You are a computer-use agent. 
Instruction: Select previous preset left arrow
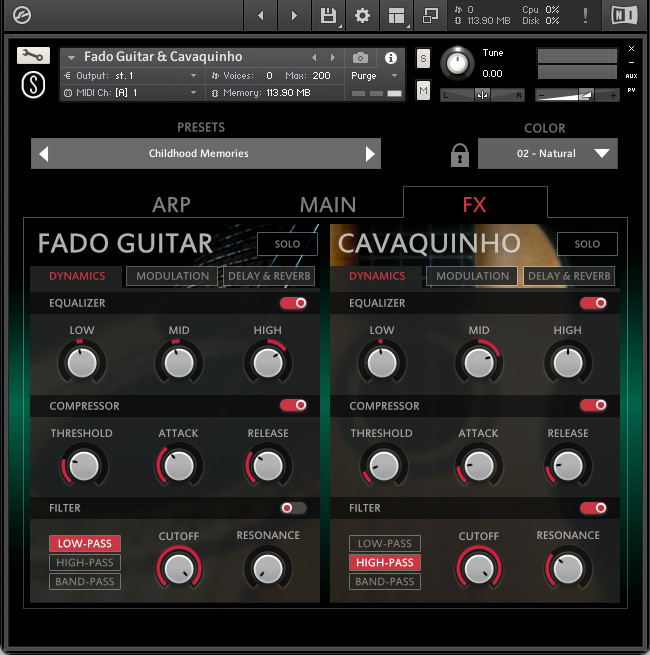pyautogui.click(x=44, y=154)
